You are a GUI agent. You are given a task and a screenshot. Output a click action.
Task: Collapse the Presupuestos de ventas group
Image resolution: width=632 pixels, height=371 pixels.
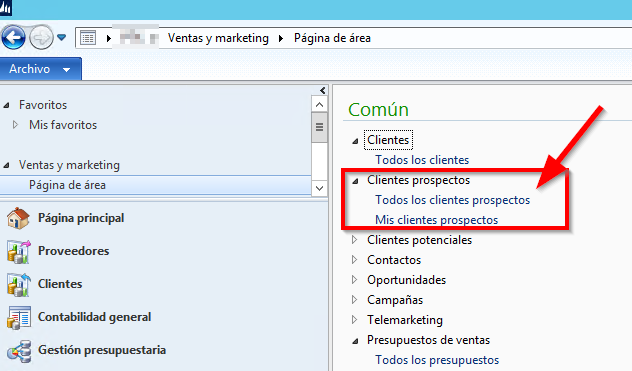pos(355,341)
